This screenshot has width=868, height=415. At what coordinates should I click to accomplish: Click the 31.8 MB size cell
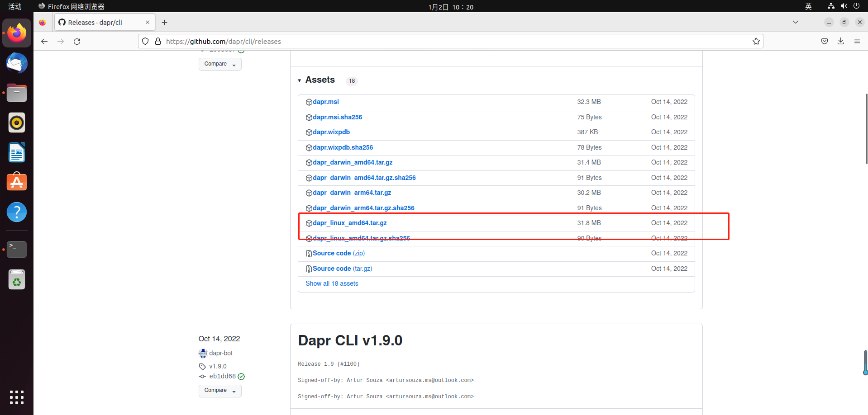[589, 223]
